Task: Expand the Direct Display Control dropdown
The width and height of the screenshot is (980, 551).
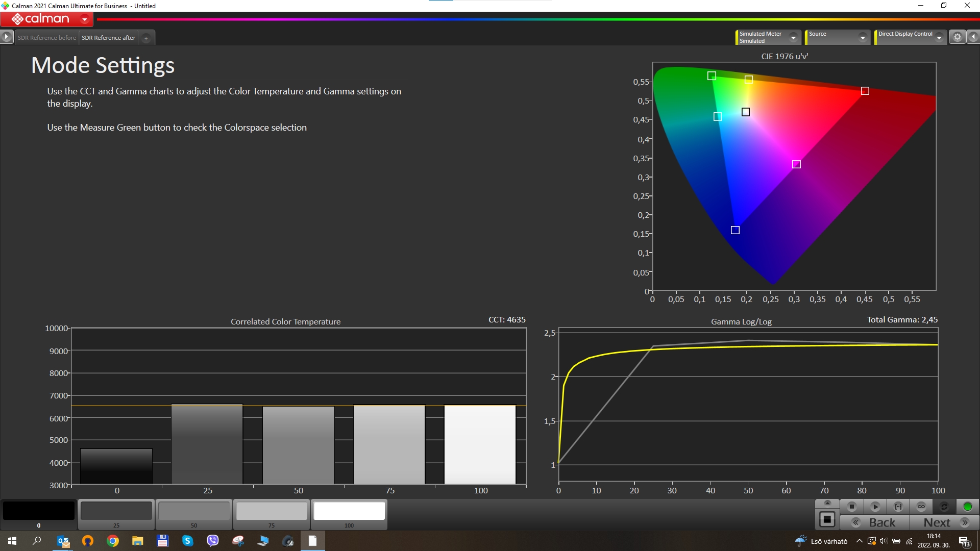Action: [x=939, y=37]
